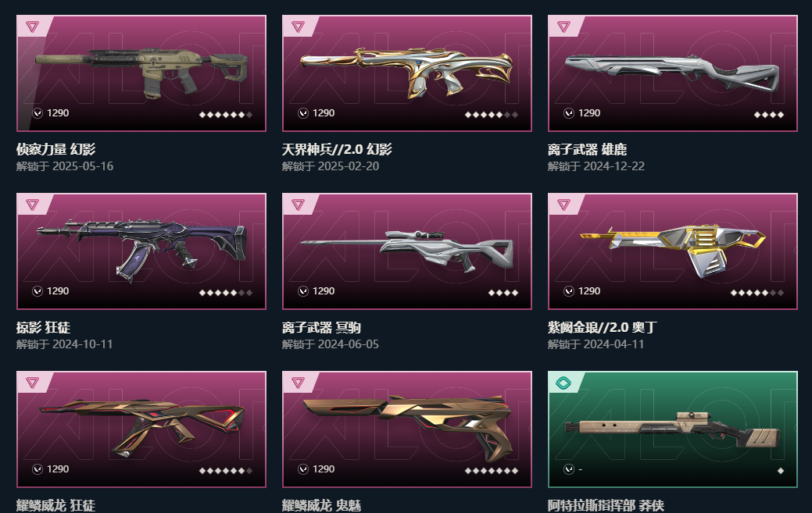Select the 侦察力量 幻影 weapon thumbnail

(x=141, y=73)
